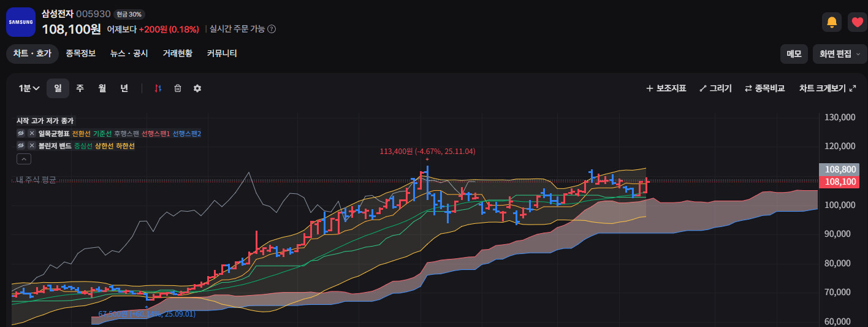Click the 일목균형표 indicator label
Viewport: 868px width, 327px height.
coord(54,134)
